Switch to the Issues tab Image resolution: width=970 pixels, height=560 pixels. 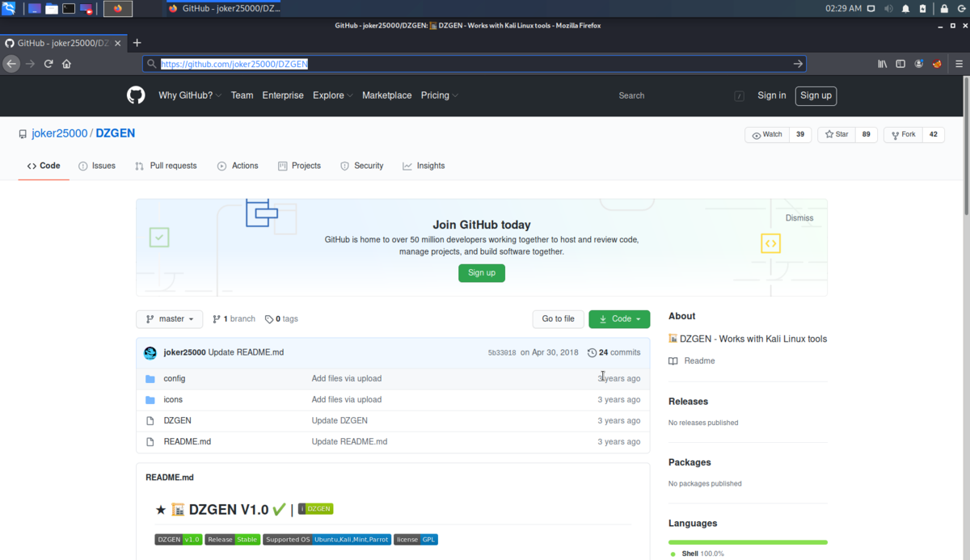click(97, 166)
